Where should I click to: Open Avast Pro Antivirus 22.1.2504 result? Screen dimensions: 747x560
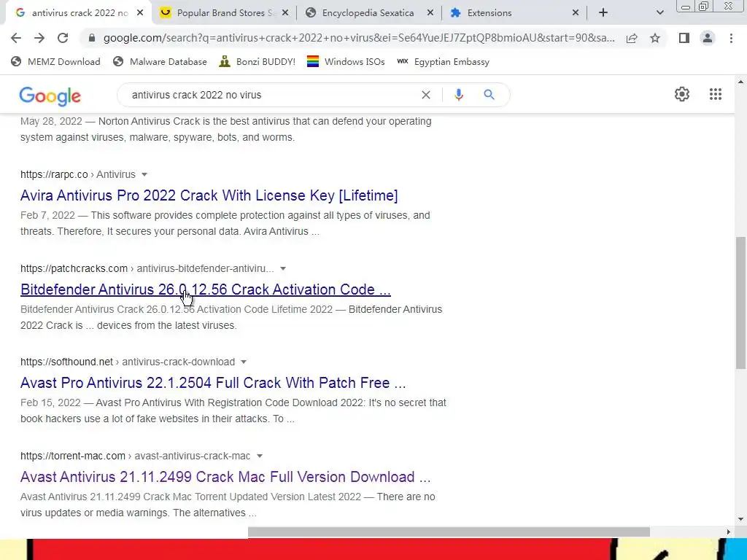coord(213,383)
